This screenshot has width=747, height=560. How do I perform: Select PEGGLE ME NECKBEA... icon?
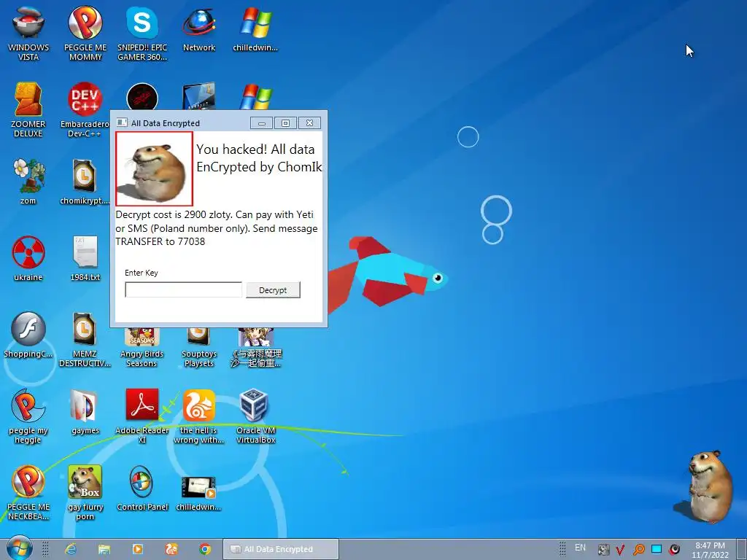point(28,493)
